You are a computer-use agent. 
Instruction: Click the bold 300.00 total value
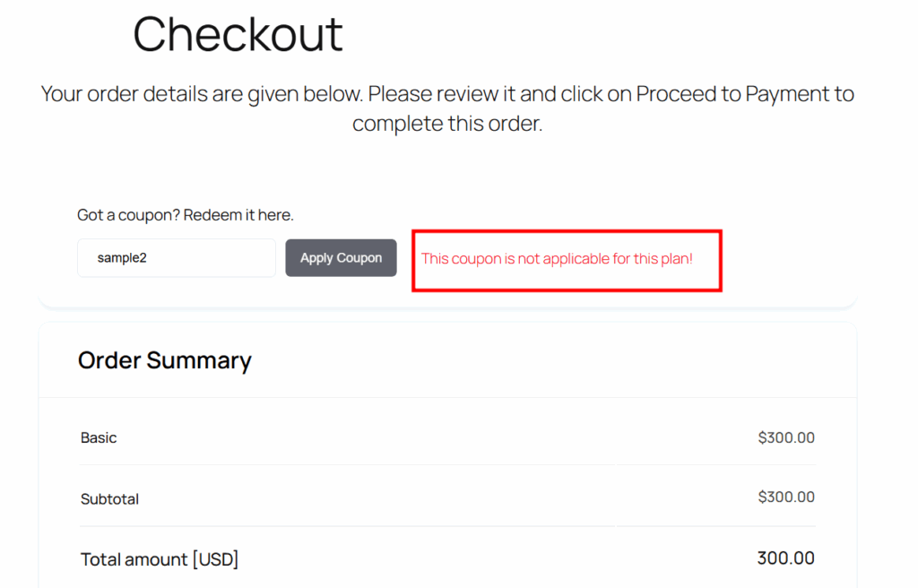(785, 558)
